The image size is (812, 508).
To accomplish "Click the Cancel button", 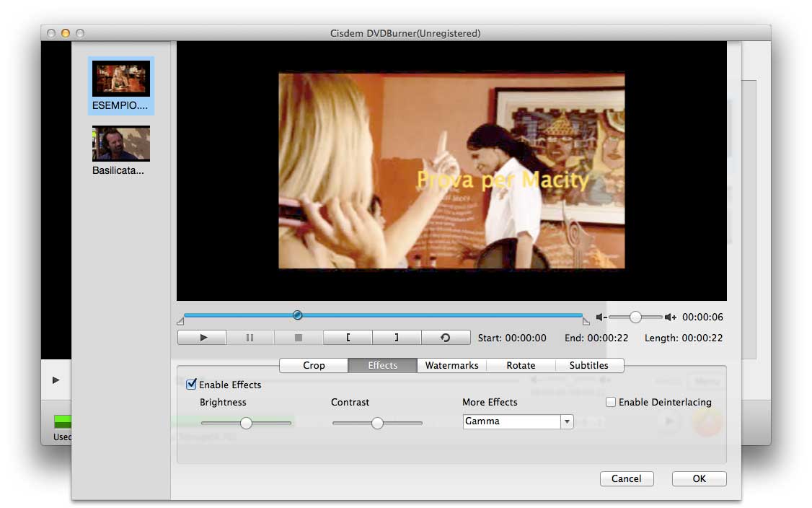I will click(626, 478).
